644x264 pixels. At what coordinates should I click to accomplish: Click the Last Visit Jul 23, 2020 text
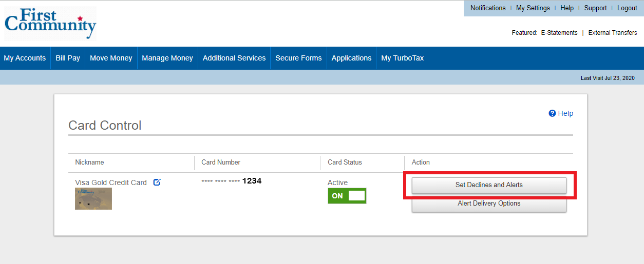coord(608,78)
